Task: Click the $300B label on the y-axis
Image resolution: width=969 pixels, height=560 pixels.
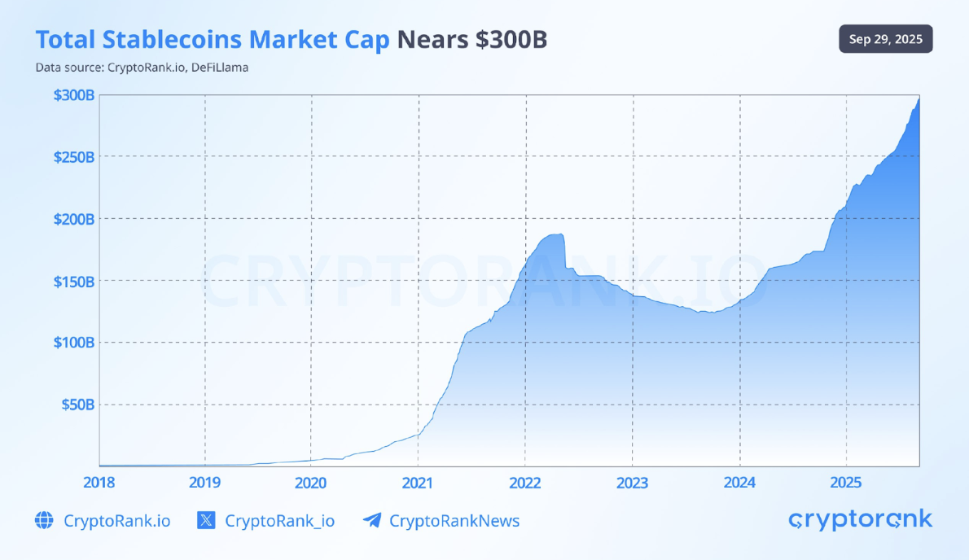Action: pos(74,95)
